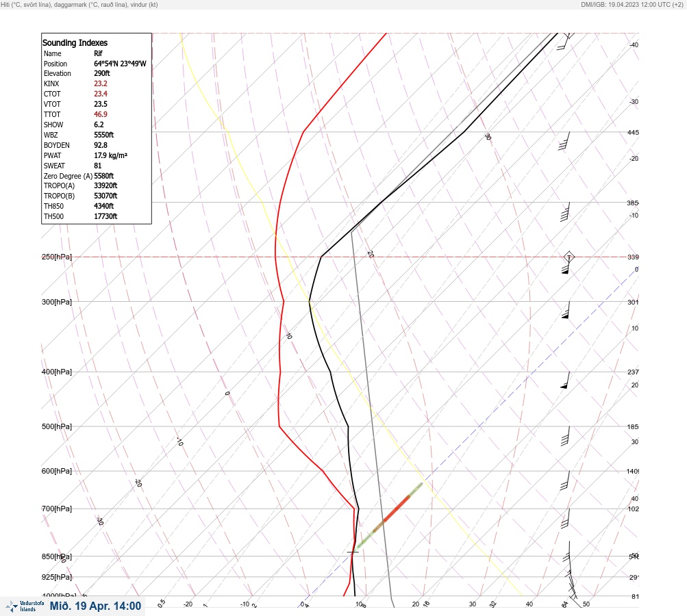Image resolution: width=687 pixels, height=616 pixels.
Task: Click the wind barb at 300 hPa
Action: pyautogui.click(x=566, y=310)
